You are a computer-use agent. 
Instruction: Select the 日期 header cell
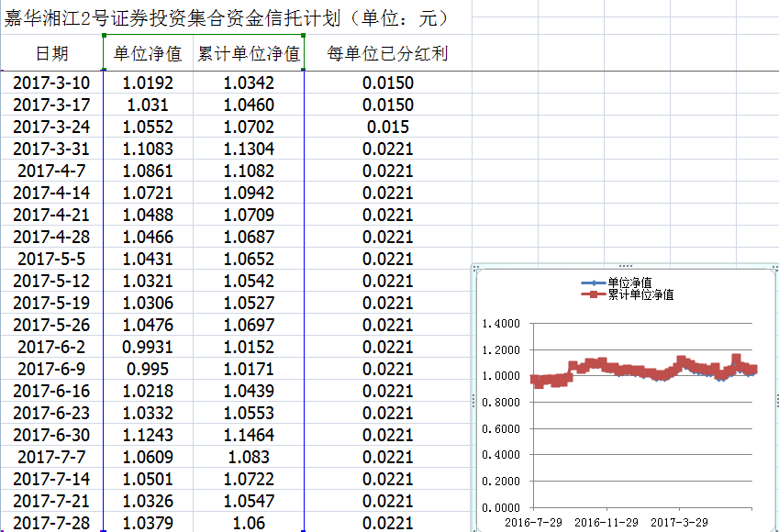tap(52, 54)
